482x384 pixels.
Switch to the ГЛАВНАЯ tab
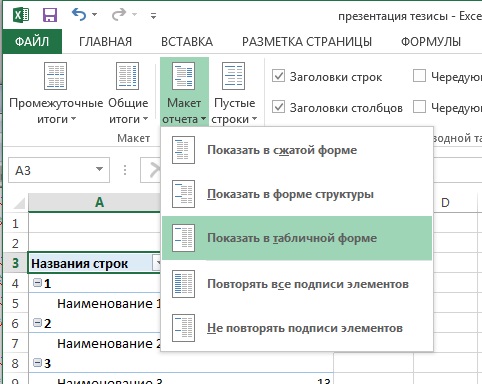tap(105, 42)
